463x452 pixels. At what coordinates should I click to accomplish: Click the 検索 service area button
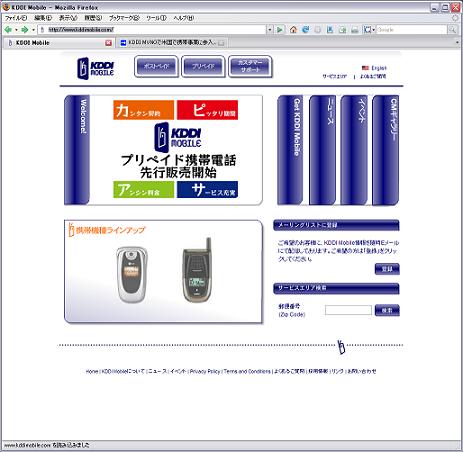click(387, 310)
